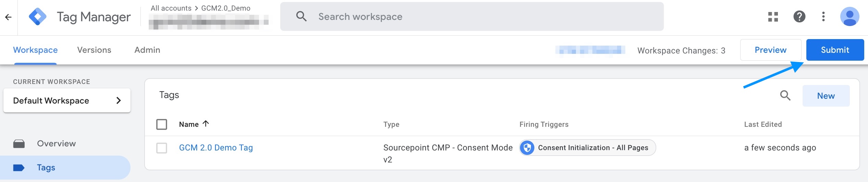868x182 pixels.
Task: Click the Search workspace field
Action: tap(472, 16)
